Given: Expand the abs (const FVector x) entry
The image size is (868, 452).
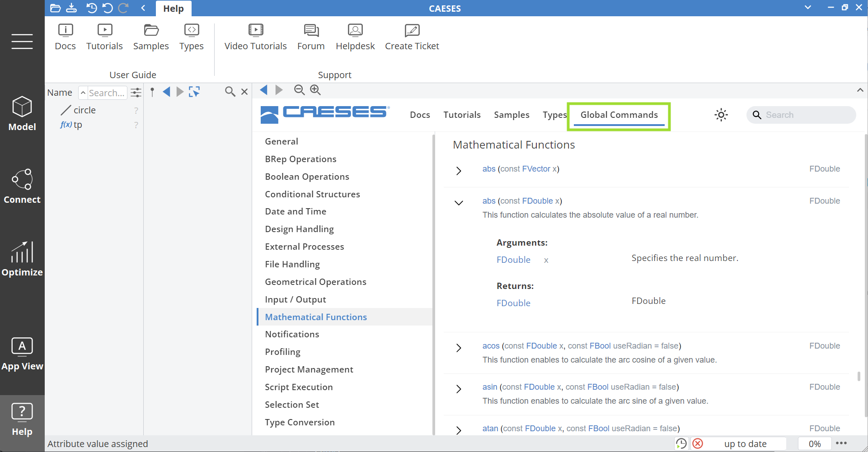Looking at the screenshot, I should 459,171.
